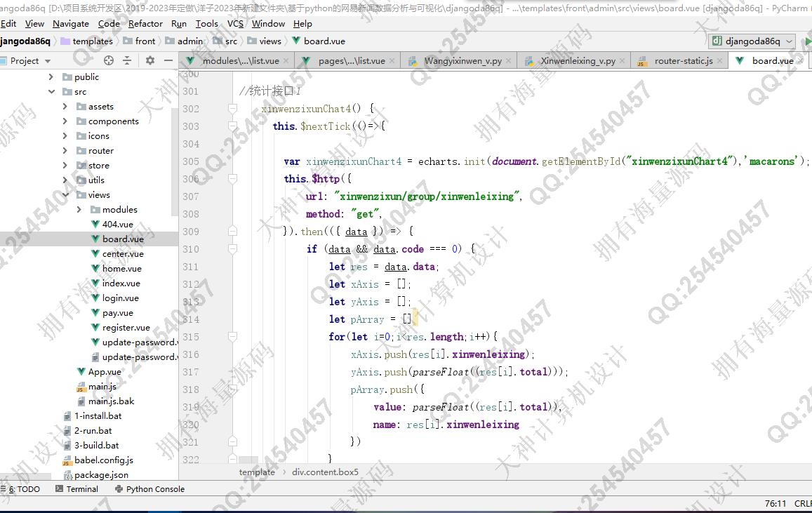Select 2-run.bat in project tree
The width and height of the screenshot is (812, 513).
coord(93,431)
